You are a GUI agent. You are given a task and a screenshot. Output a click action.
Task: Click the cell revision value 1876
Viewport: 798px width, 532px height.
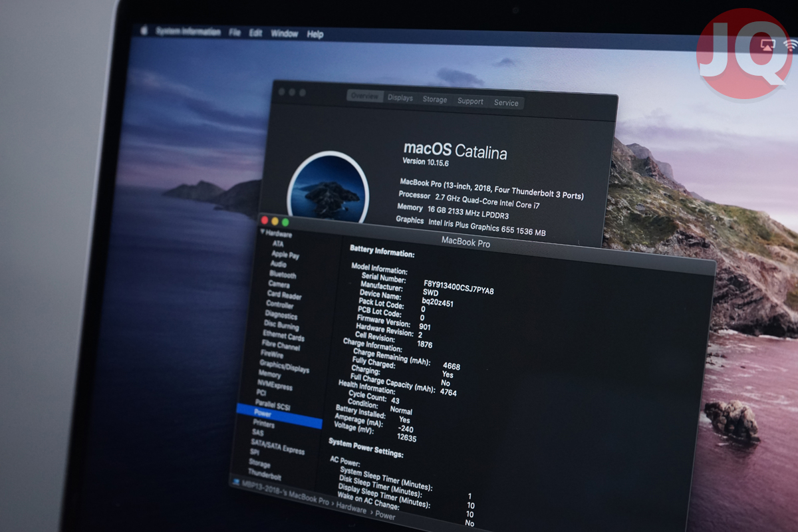click(426, 344)
